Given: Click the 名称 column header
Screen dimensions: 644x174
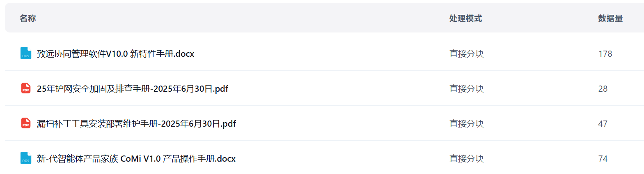Looking at the screenshot, I should (28, 18).
